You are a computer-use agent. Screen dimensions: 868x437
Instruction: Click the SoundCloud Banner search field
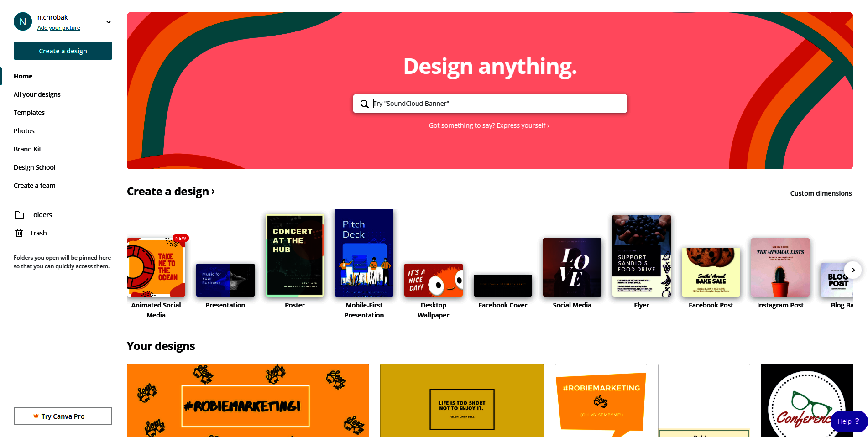[x=490, y=104]
